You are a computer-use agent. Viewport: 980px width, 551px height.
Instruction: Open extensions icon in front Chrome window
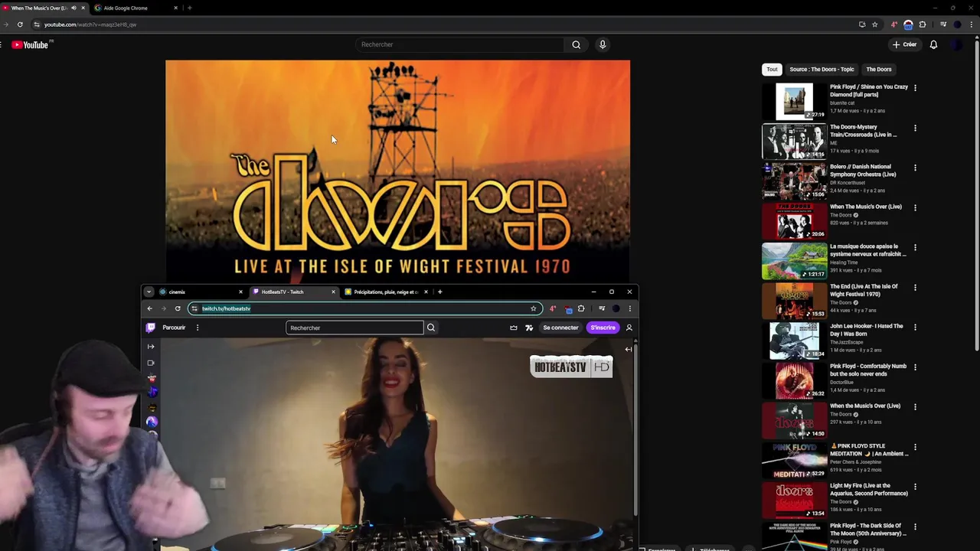581,308
